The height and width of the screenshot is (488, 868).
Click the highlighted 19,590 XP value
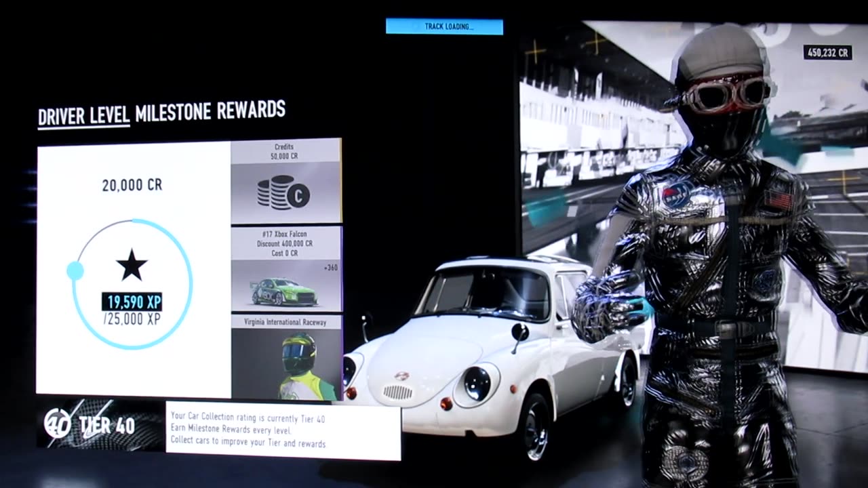(x=132, y=302)
